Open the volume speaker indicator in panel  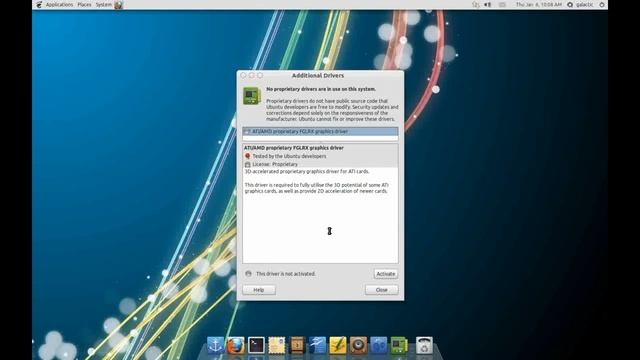487,5
